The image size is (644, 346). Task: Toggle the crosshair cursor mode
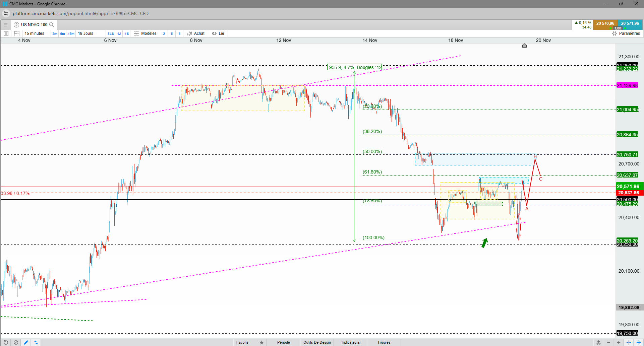pyautogui.click(x=629, y=342)
